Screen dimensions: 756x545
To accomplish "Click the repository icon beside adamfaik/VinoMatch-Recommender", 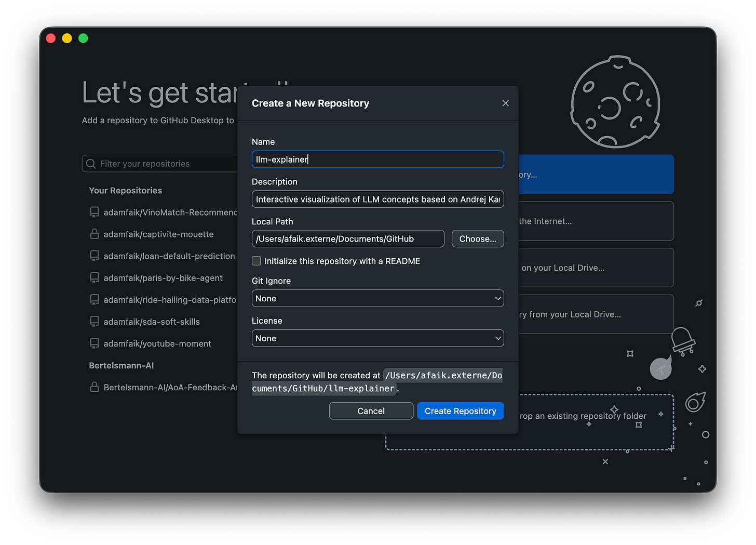I will (94, 212).
